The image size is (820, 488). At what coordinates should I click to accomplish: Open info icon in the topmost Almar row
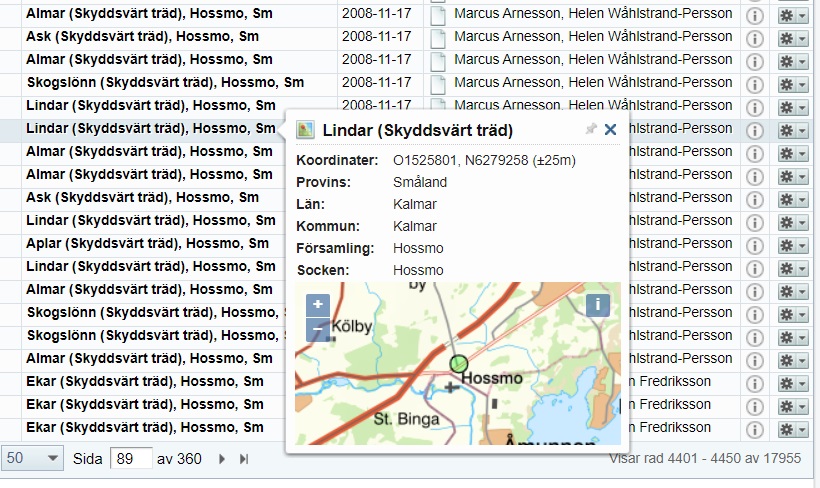click(x=755, y=15)
